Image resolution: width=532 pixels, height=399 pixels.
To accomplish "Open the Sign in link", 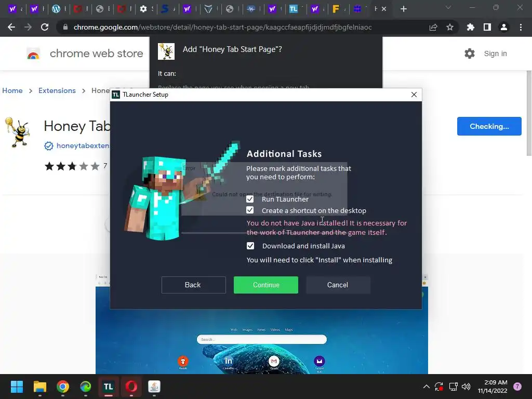I will (x=495, y=54).
